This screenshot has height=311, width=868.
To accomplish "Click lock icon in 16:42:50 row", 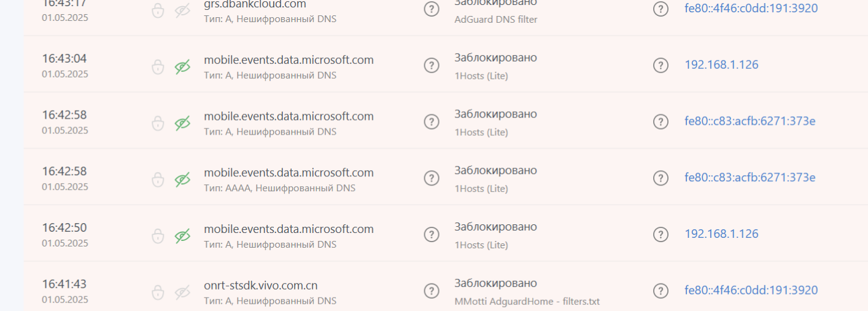I will click(158, 235).
